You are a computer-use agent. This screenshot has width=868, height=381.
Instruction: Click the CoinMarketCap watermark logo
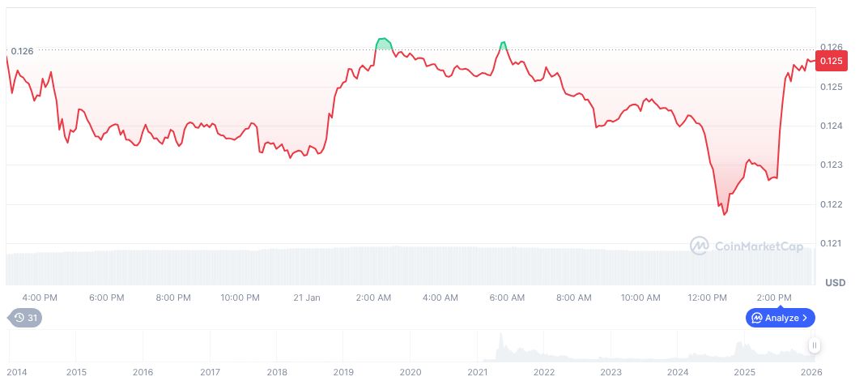700,245
